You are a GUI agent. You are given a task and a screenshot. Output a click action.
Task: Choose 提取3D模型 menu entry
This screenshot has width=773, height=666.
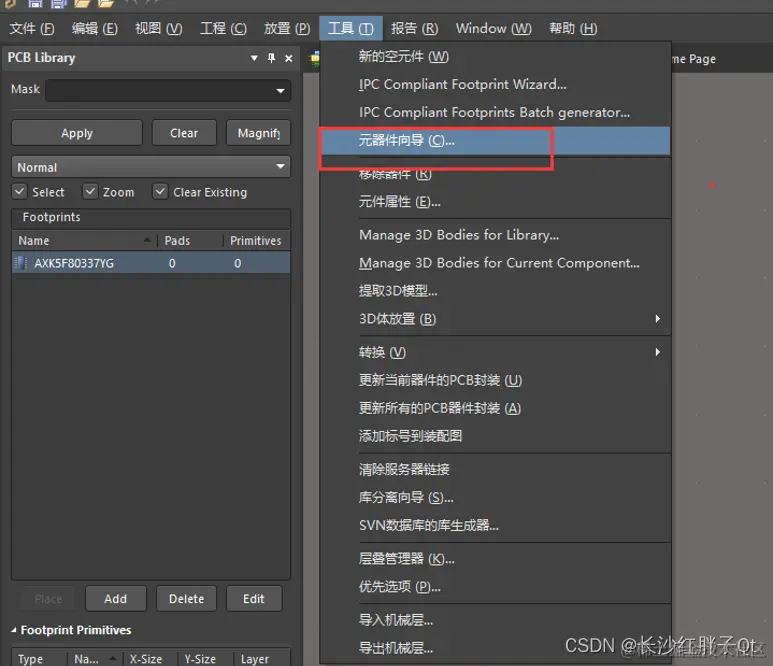pyautogui.click(x=495, y=291)
